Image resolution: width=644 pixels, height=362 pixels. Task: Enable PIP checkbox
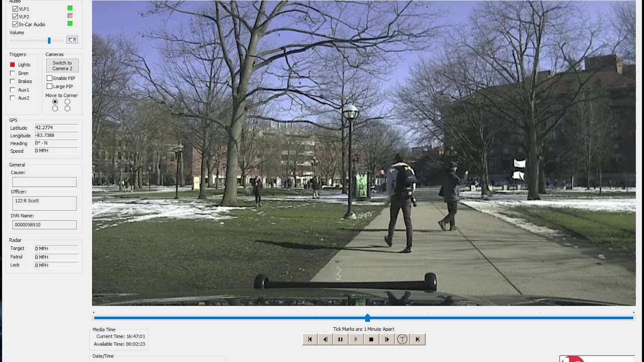[49, 78]
